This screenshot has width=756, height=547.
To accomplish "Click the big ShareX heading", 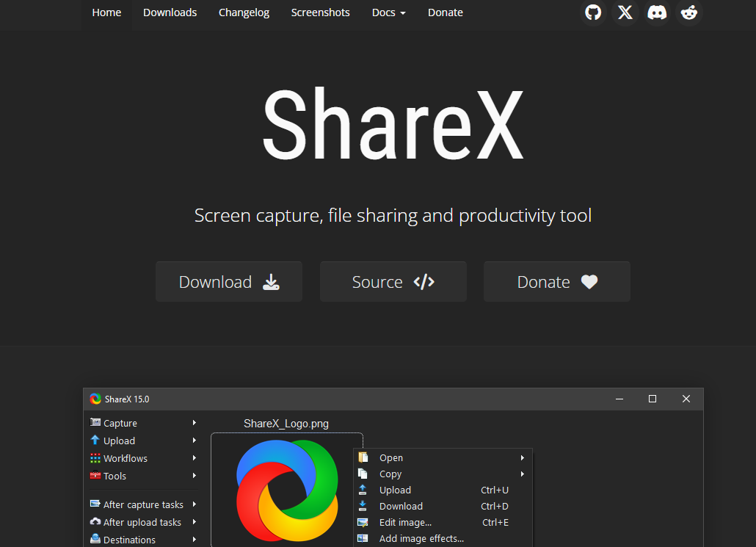I will tap(393, 123).
